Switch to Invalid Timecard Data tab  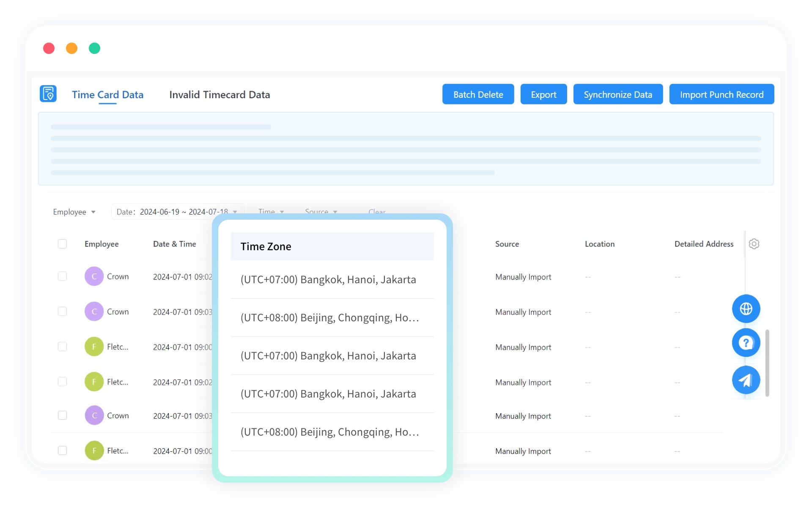[x=219, y=95]
